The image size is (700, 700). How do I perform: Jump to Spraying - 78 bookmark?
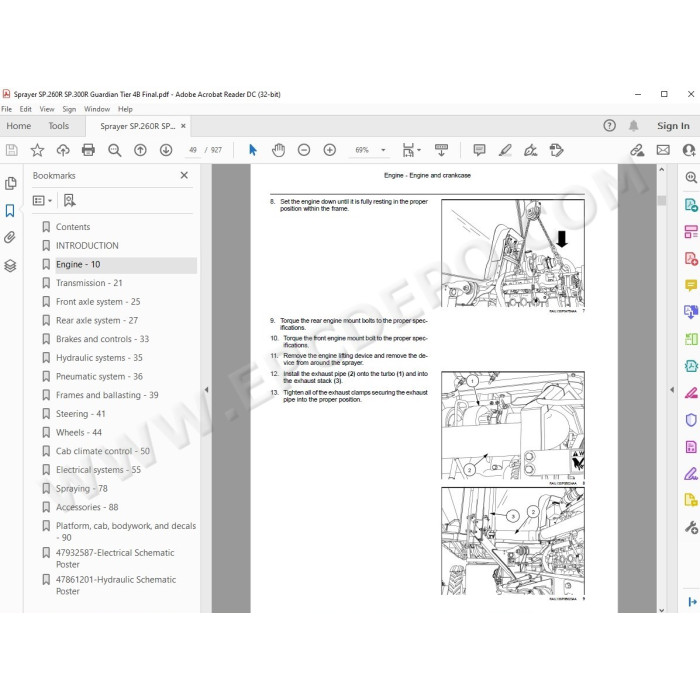tap(82, 488)
